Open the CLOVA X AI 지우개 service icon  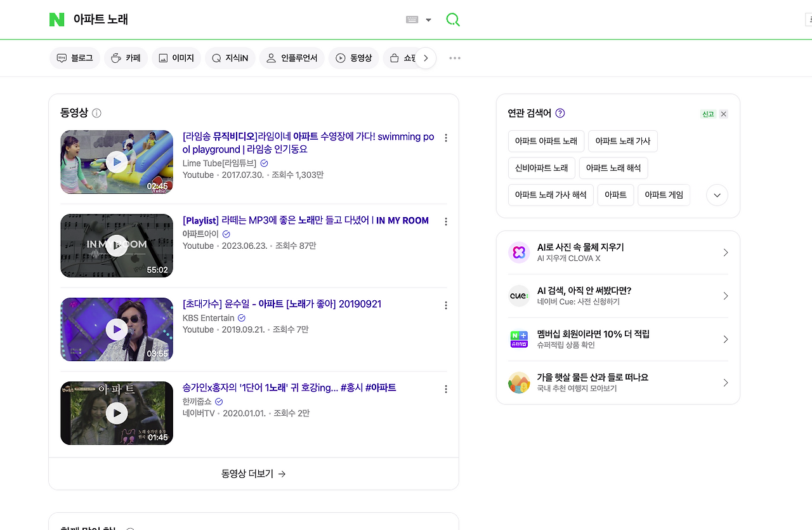519,252
